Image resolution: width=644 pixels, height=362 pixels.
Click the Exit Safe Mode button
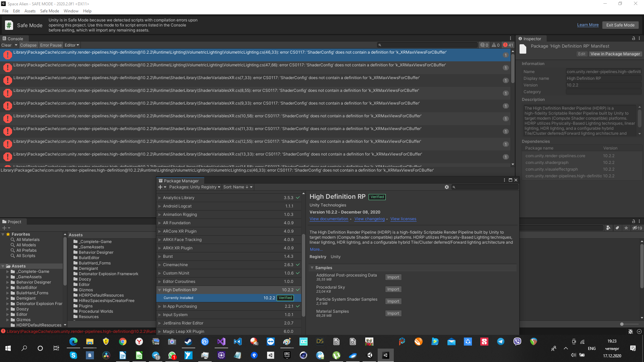620,25
